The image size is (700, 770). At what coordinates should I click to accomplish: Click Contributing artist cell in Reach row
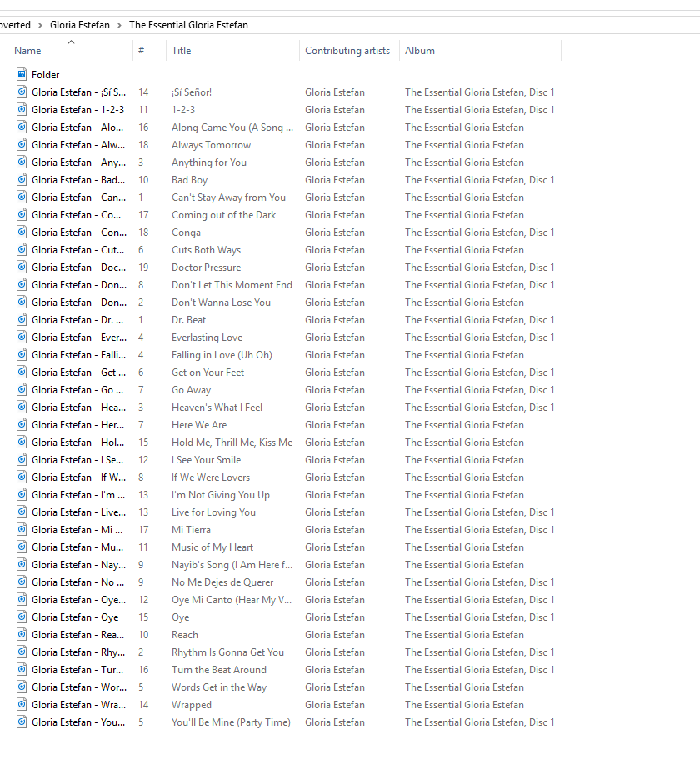click(x=334, y=635)
